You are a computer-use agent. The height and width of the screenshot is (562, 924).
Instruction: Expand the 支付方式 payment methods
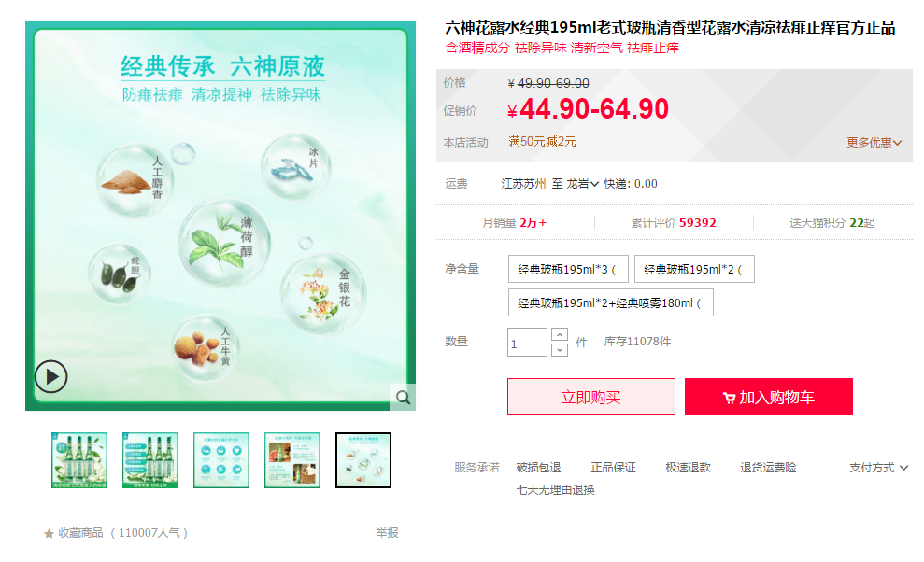point(878,468)
